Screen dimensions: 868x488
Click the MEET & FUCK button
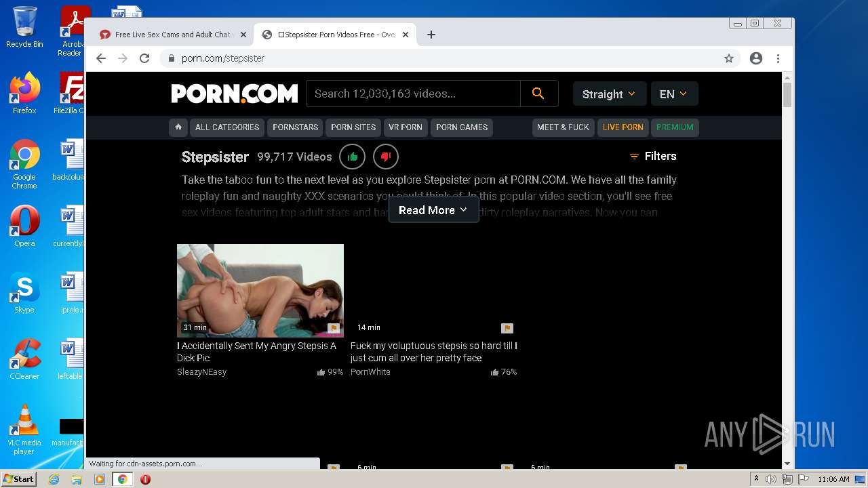point(563,127)
